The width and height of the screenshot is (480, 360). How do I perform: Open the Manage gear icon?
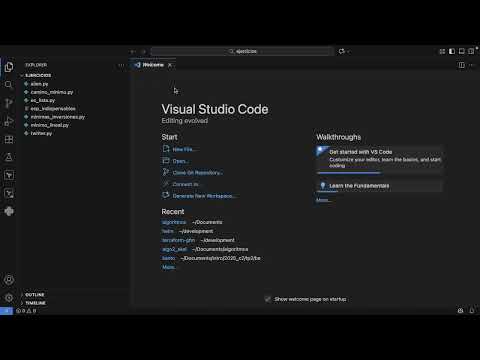pos(9,297)
